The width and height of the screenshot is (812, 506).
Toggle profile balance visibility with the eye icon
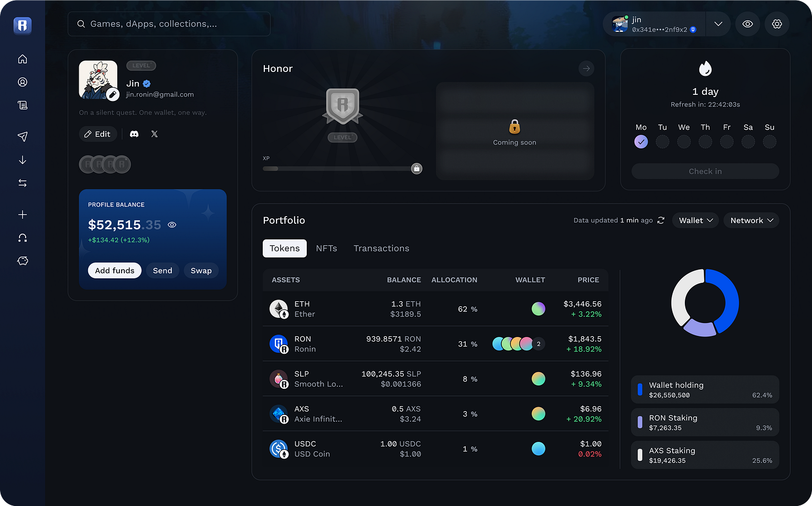172,224
